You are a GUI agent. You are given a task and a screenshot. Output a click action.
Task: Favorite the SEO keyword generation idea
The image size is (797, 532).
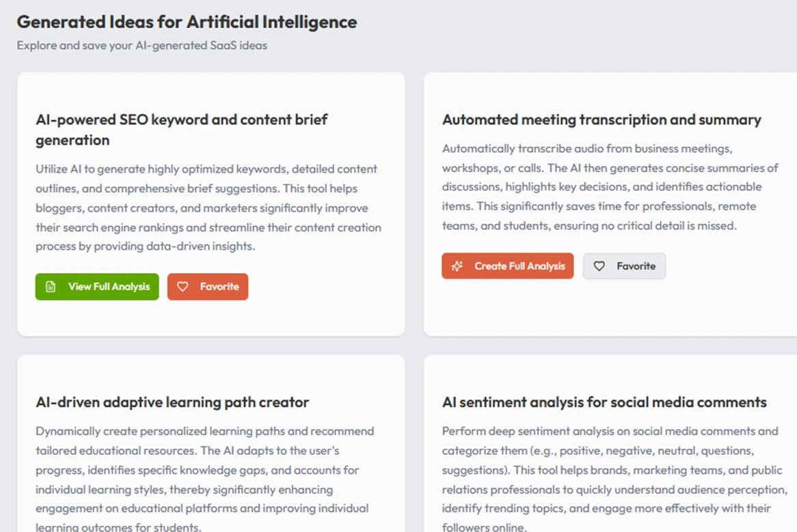pyautogui.click(x=208, y=287)
